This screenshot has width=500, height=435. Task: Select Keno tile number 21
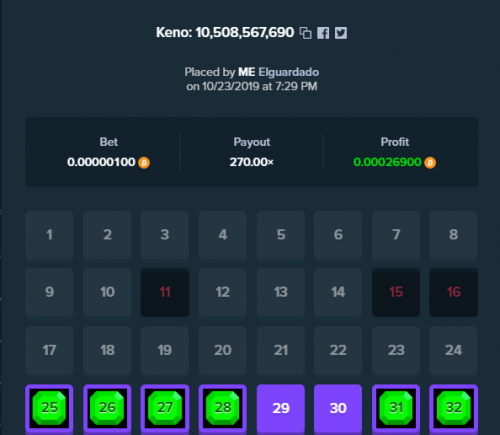[281, 350]
